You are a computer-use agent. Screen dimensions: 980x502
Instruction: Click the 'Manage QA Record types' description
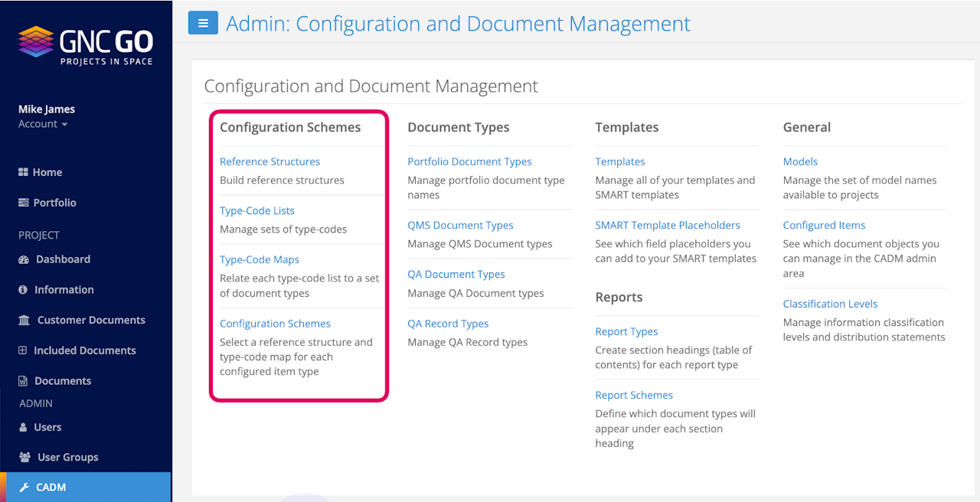pos(467,342)
